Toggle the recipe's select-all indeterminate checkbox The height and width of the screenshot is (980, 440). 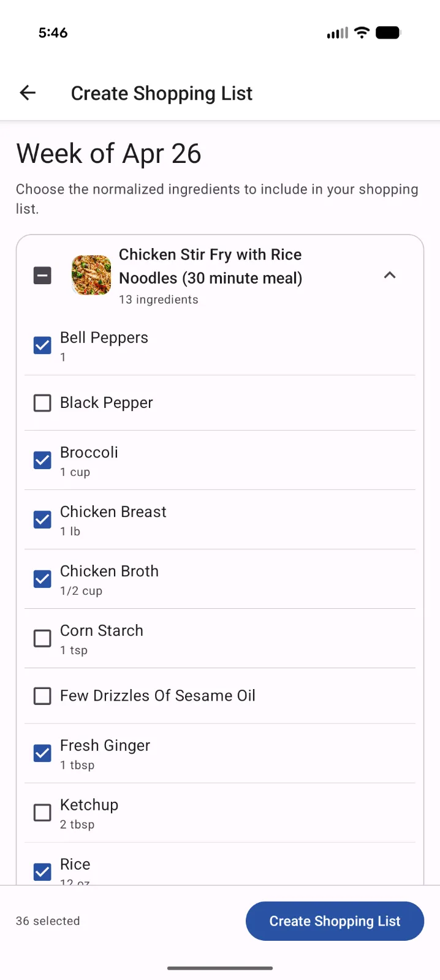[42, 275]
